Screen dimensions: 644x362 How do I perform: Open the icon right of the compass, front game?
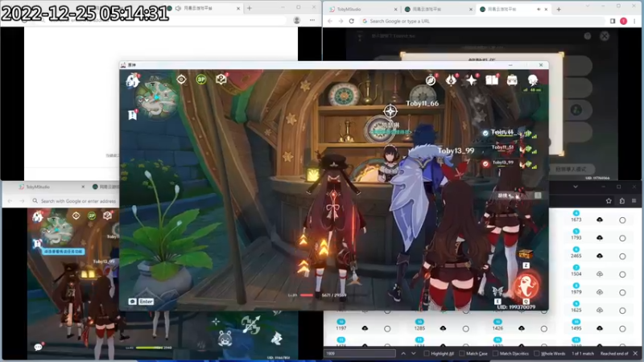pos(451,80)
